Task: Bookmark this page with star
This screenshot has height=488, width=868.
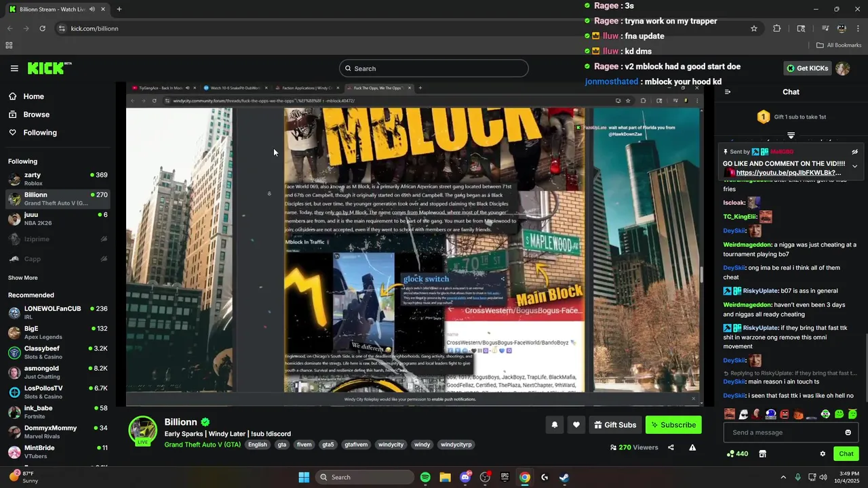Action: coord(753,28)
